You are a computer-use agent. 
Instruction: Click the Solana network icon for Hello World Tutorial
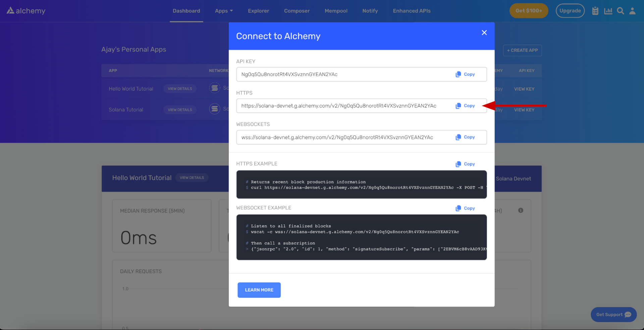[215, 88]
